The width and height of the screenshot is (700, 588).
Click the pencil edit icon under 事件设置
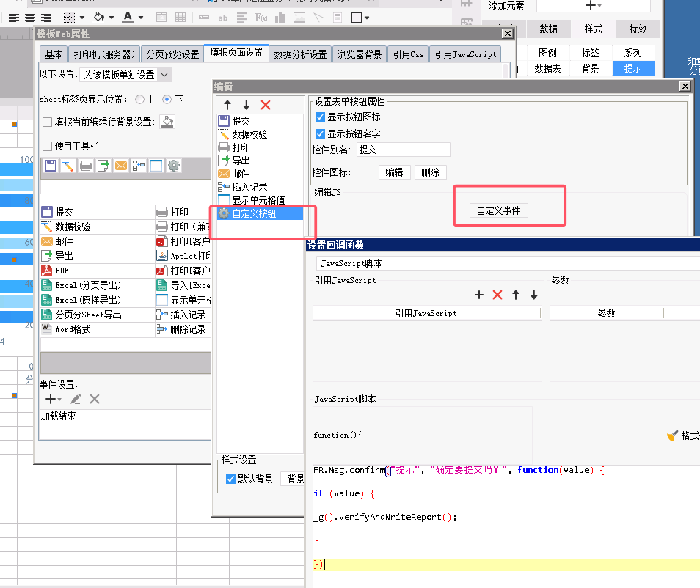click(x=76, y=399)
